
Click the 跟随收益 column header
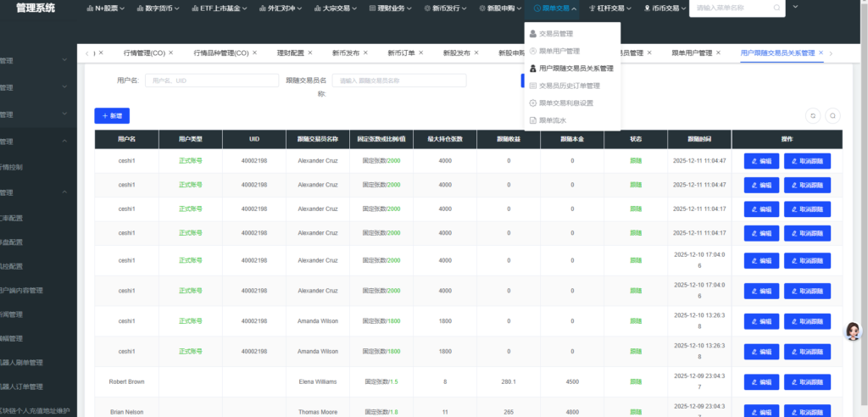coord(509,140)
